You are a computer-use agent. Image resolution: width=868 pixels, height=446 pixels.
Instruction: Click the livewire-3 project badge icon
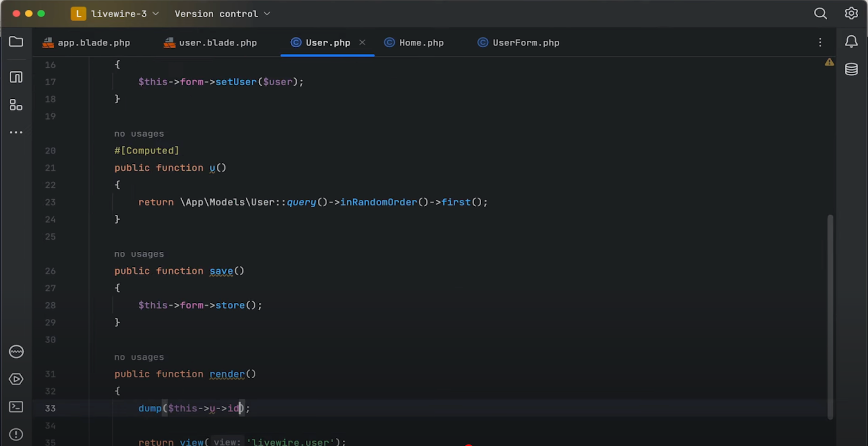pyautogui.click(x=79, y=14)
